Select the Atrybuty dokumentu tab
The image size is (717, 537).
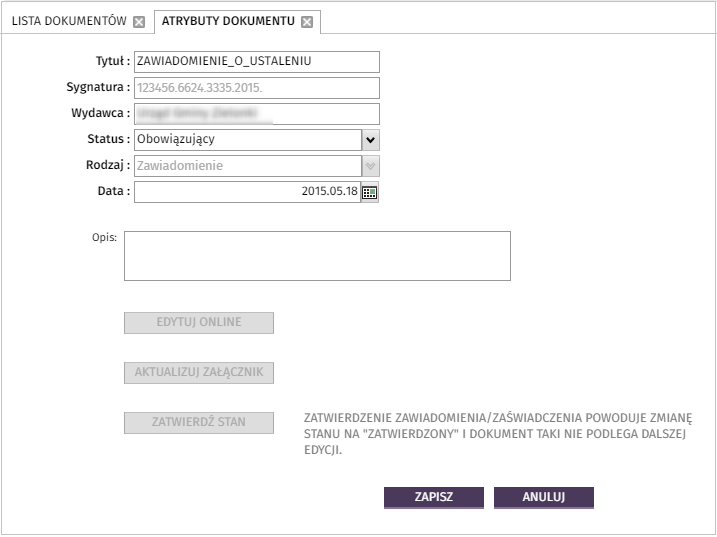[x=228, y=21]
